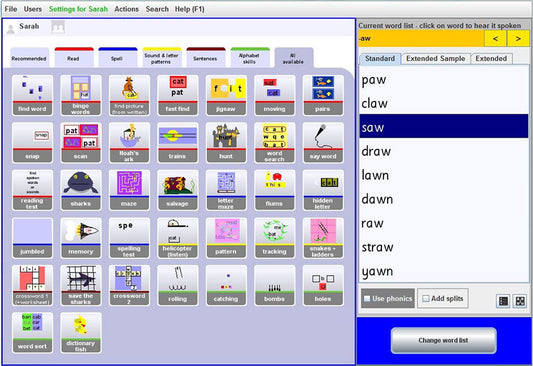This screenshot has width=533, height=366.
Task: Start the hunt castle game
Action: (226, 143)
